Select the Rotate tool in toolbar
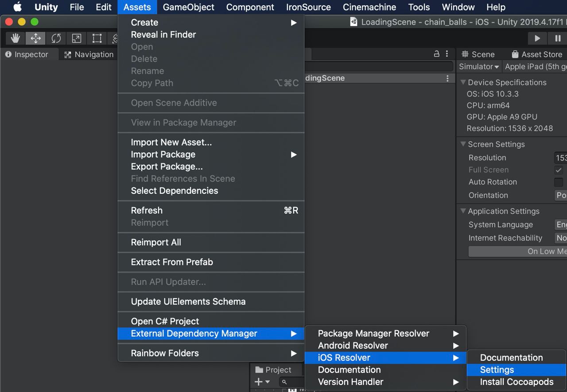This screenshot has height=392, width=567. tap(56, 38)
